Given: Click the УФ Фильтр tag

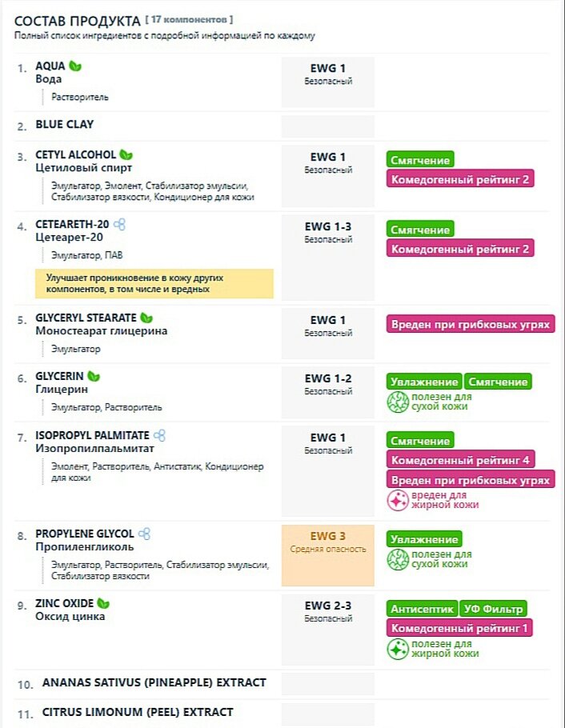Looking at the screenshot, I should 493,609.
